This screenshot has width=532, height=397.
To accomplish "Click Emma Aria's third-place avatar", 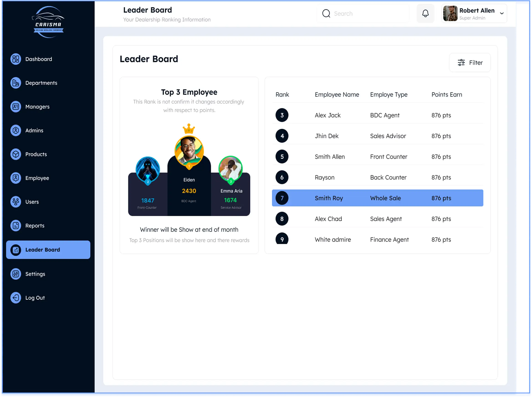I will [230, 168].
